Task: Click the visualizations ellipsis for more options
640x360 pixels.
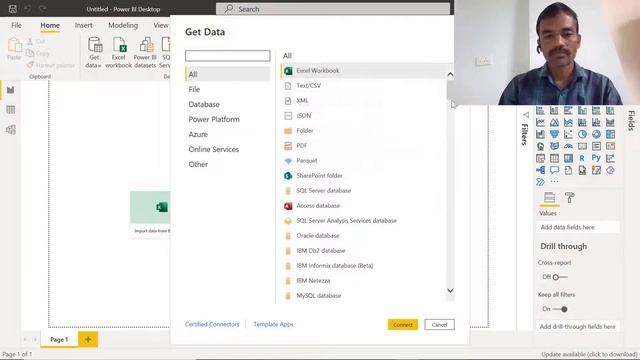Action: (x=554, y=182)
